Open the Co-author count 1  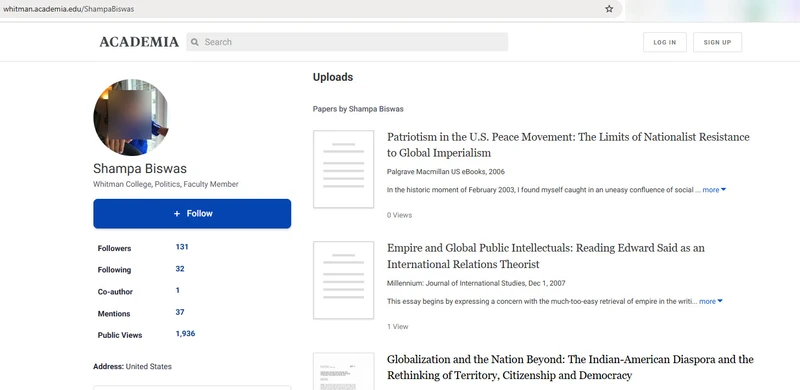pyautogui.click(x=178, y=290)
